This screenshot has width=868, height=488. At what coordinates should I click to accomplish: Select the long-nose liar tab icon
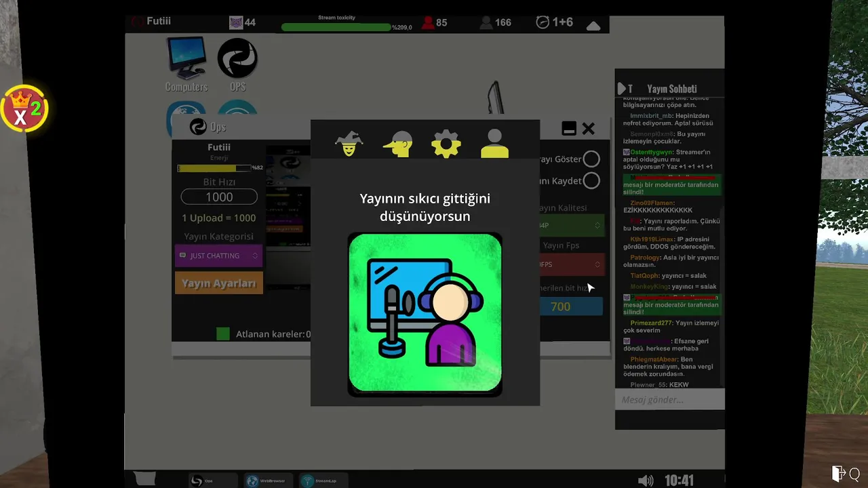[398, 144]
